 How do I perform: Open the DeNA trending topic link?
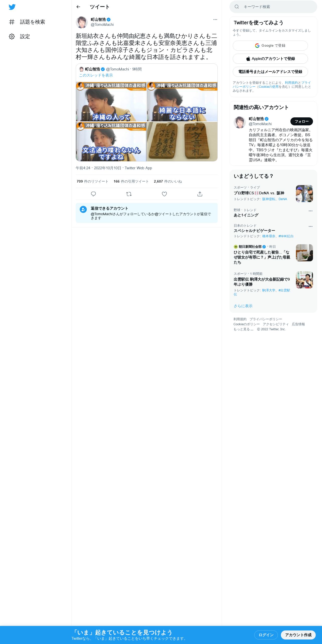pos(283,199)
